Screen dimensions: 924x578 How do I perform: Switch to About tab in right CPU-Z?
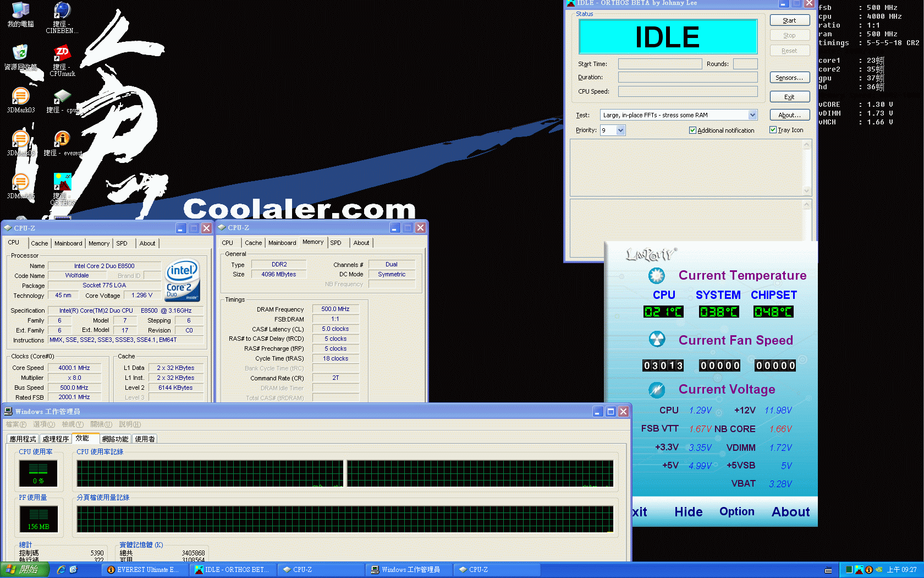361,243
